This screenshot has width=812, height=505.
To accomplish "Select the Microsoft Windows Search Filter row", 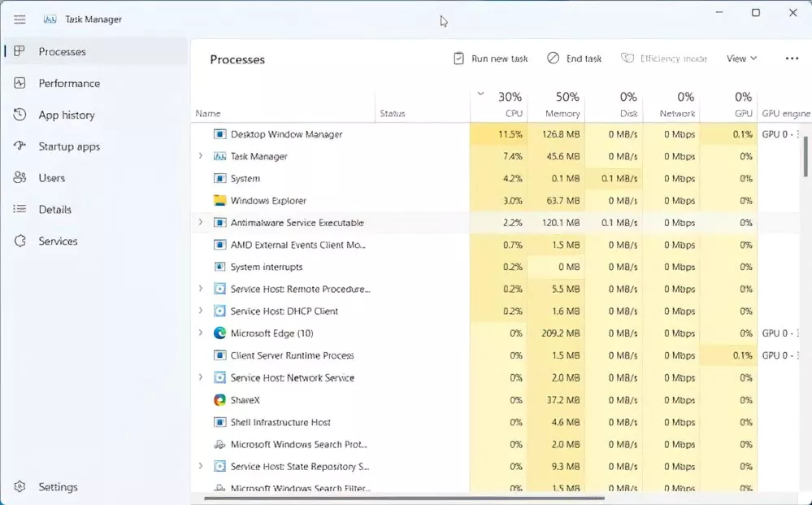I will point(301,488).
